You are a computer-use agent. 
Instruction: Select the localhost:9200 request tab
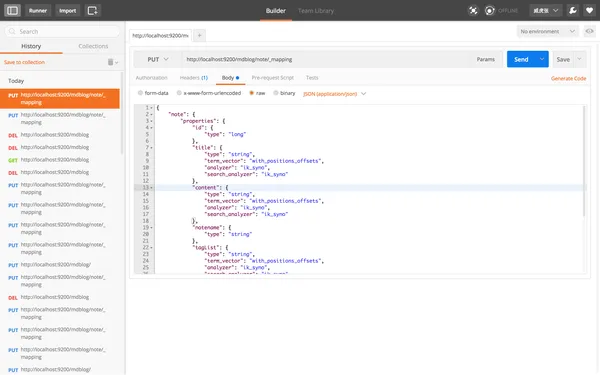pyautogui.click(x=160, y=36)
